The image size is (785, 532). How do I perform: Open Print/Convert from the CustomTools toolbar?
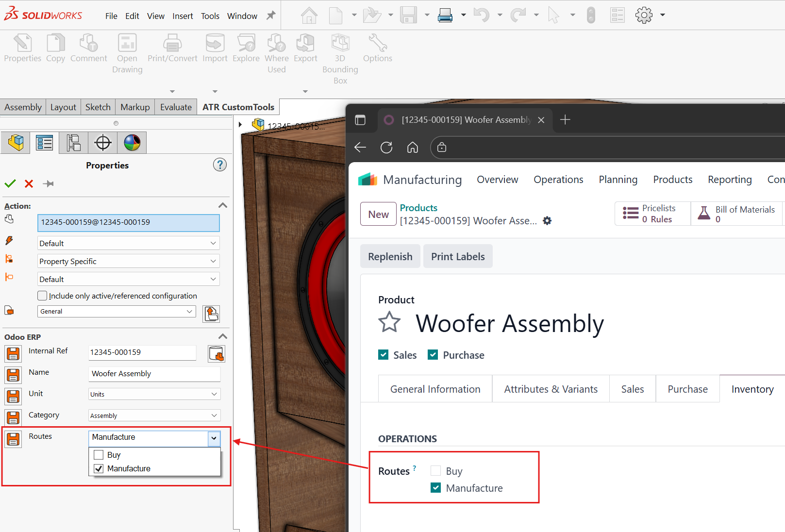click(172, 49)
